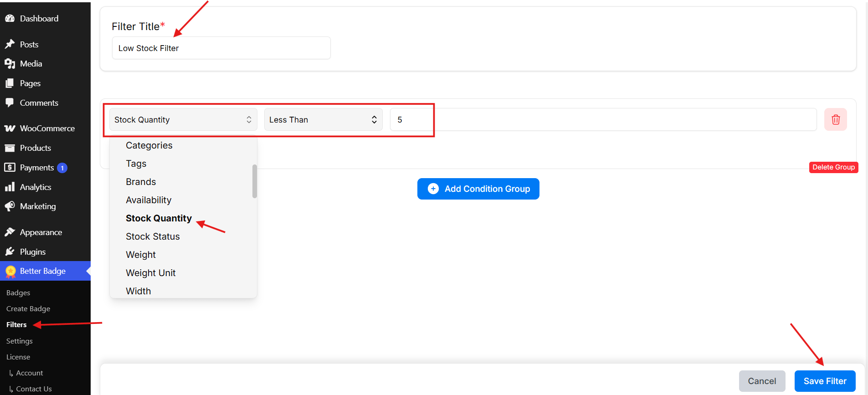Viewport: 868px width, 395px height.
Task: Choose Weight Unit from the dropdown list
Action: click(x=150, y=273)
